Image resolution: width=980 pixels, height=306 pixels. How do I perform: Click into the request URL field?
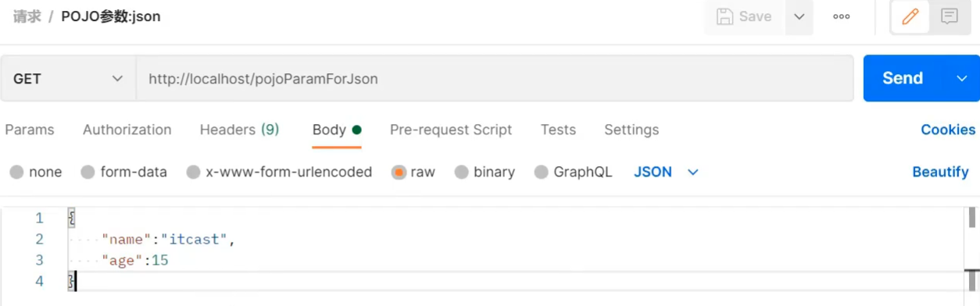(x=495, y=78)
